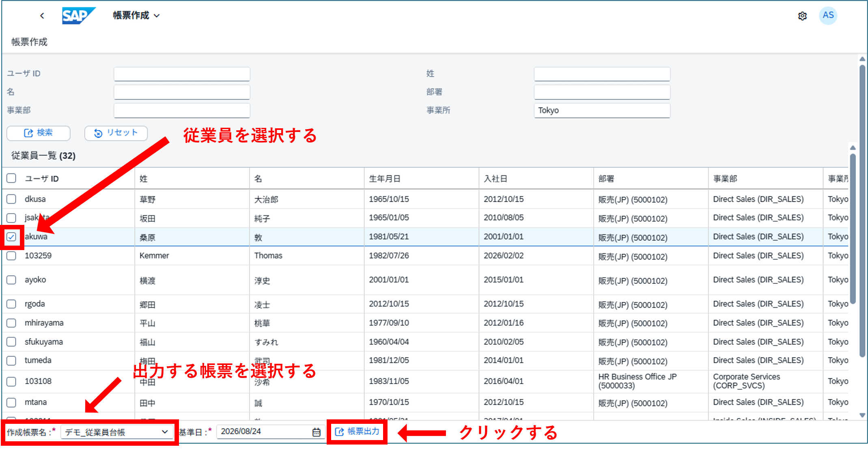The image size is (868, 449).
Task: Sort by the 生年月日 column header
Action: (x=385, y=179)
